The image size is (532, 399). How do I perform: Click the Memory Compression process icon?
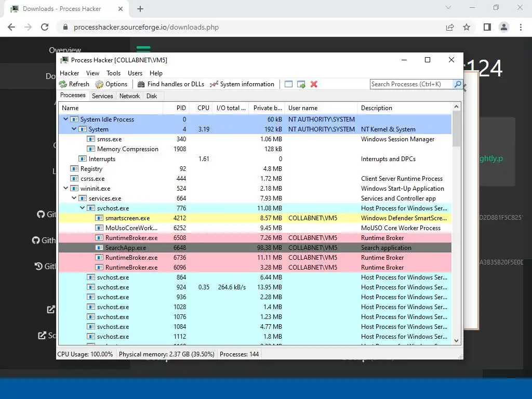click(90, 149)
